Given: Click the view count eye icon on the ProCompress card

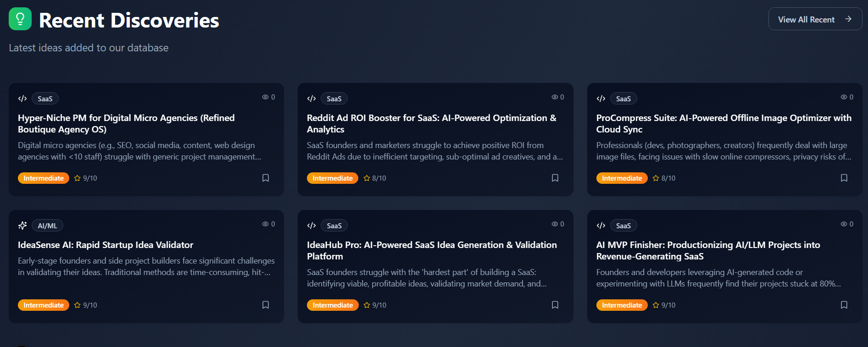Looking at the screenshot, I should click(x=844, y=97).
